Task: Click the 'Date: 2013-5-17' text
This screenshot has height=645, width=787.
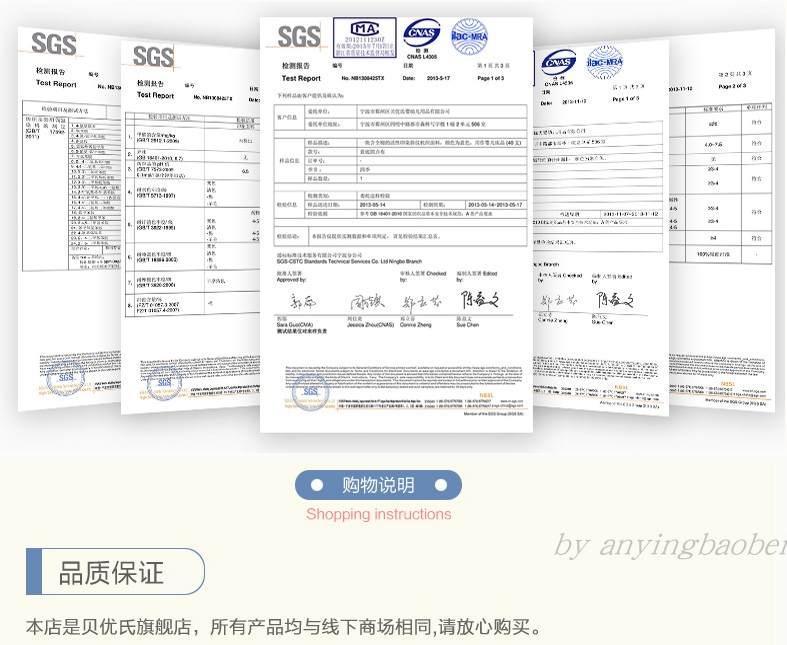Action: click(x=426, y=78)
